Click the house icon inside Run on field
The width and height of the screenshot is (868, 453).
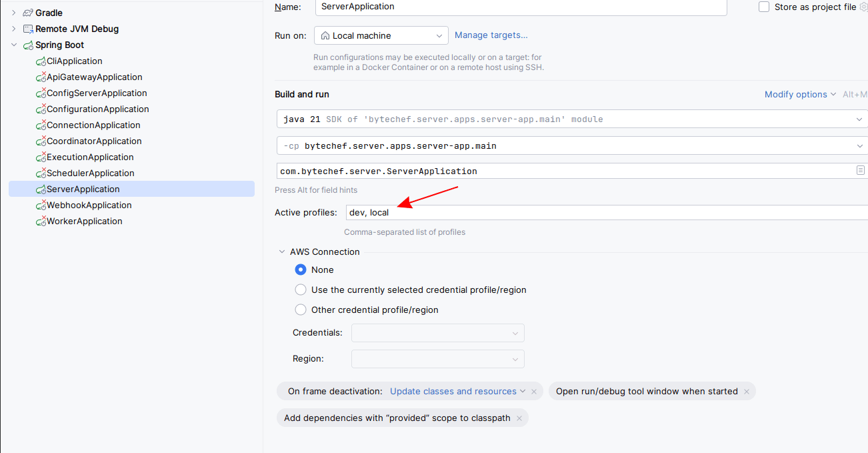click(x=325, y=35)
